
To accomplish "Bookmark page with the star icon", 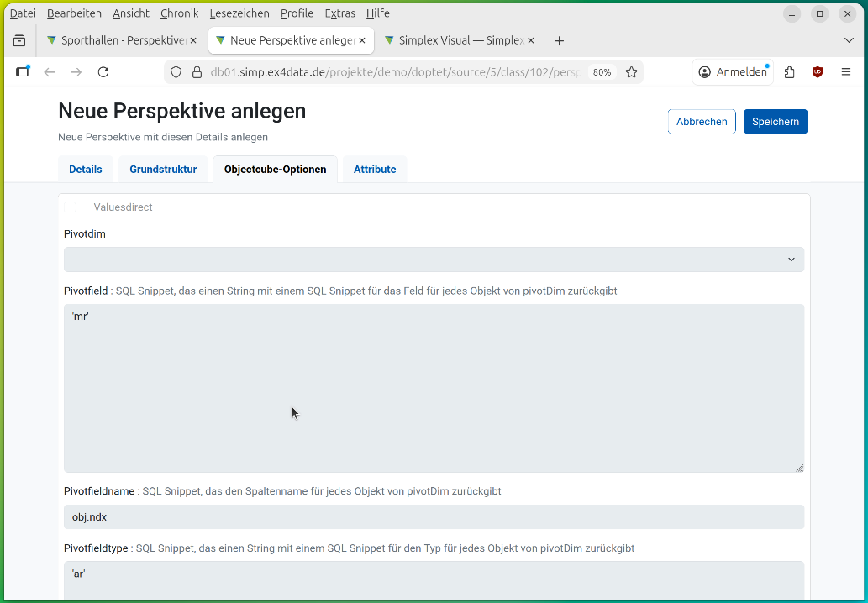I will coord(632,72).
